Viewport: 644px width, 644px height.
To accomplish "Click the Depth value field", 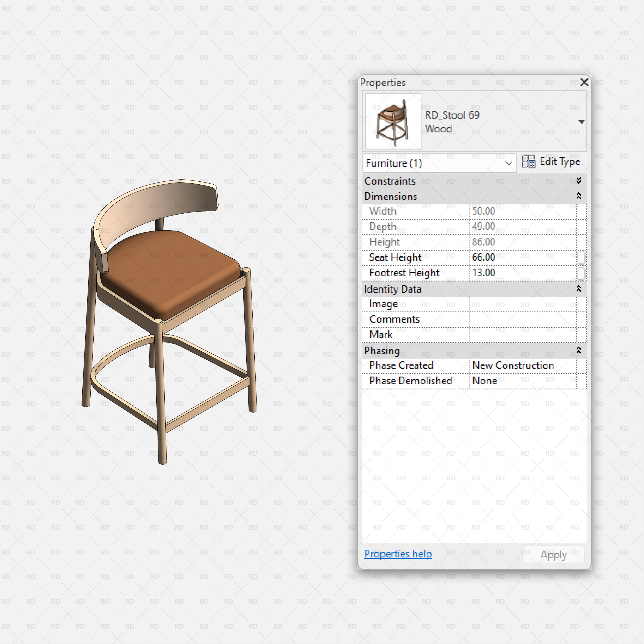I will pyautogui.click(x=520, y=226).
